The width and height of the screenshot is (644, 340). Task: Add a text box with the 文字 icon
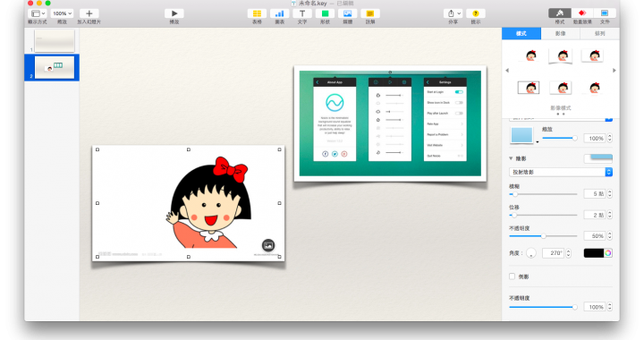point(302,13)
